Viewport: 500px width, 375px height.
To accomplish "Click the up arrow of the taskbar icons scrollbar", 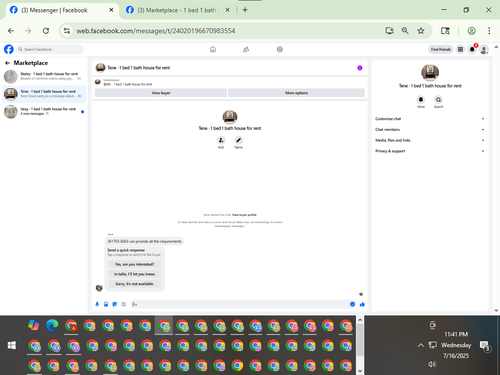I will pyautogui.click(x=360, y=320).
